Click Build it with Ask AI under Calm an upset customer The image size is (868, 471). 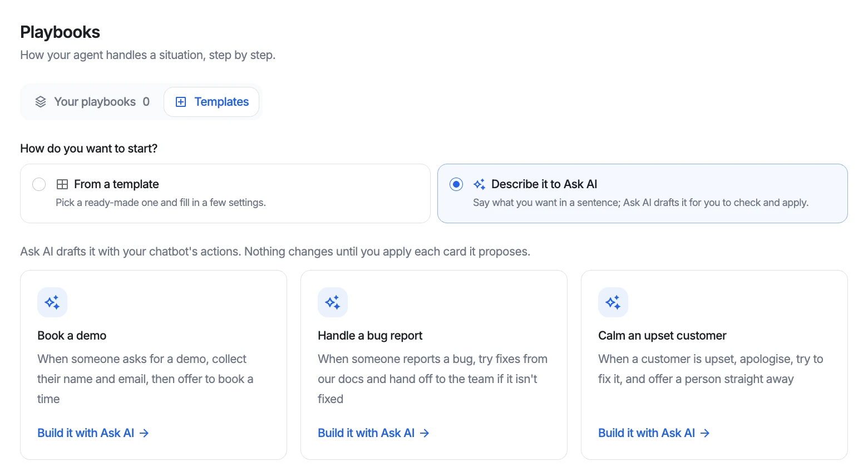654,433
